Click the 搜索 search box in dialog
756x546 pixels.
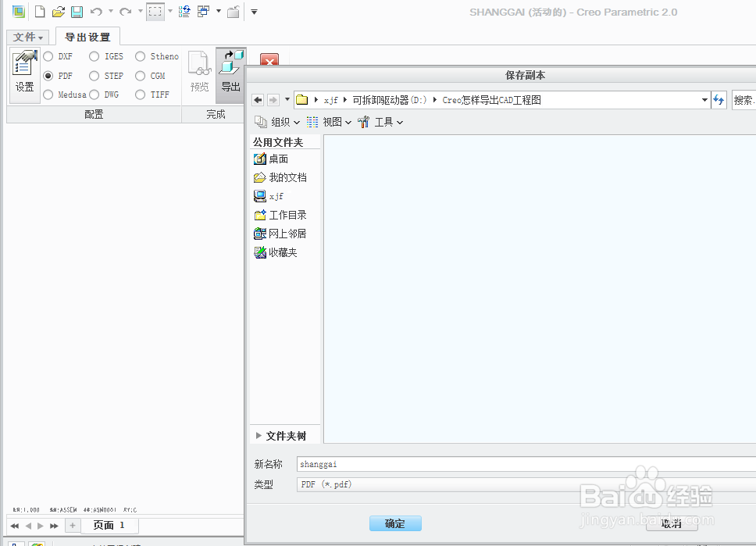pos(744,100)
